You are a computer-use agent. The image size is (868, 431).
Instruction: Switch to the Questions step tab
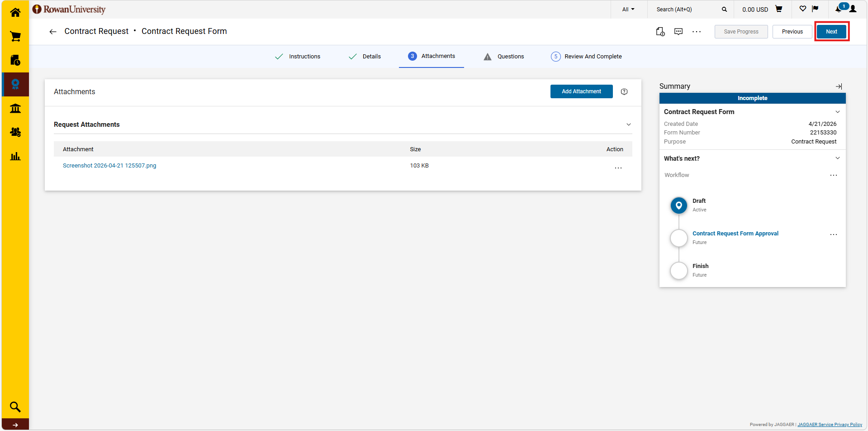pos(504,57)
